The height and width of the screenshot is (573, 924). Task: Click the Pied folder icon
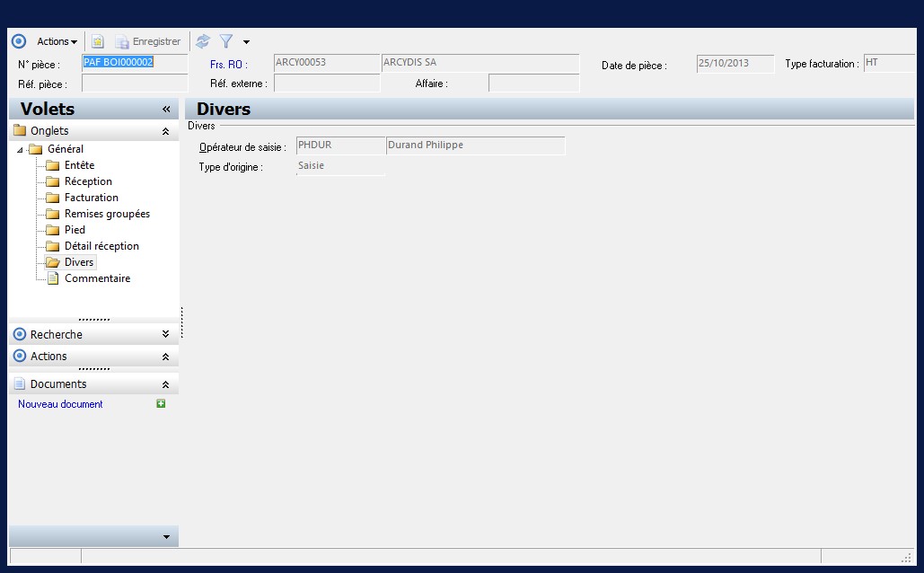(52, 230)
